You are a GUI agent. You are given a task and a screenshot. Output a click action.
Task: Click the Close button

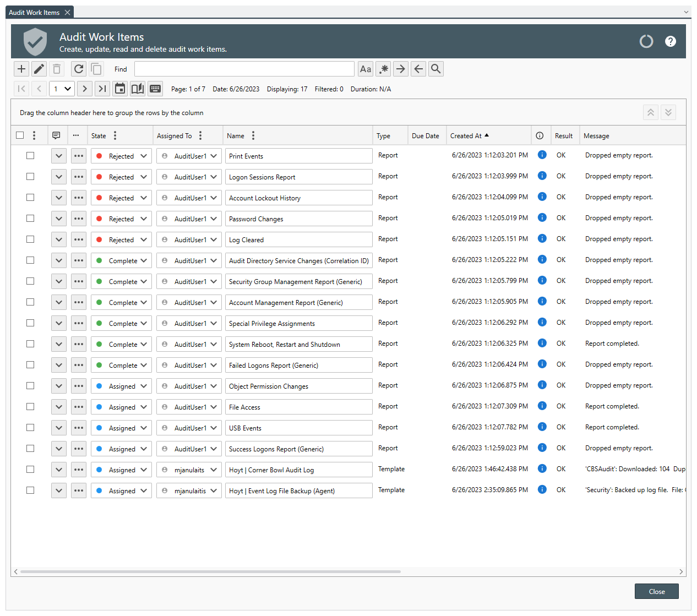[x=656, y=592]
